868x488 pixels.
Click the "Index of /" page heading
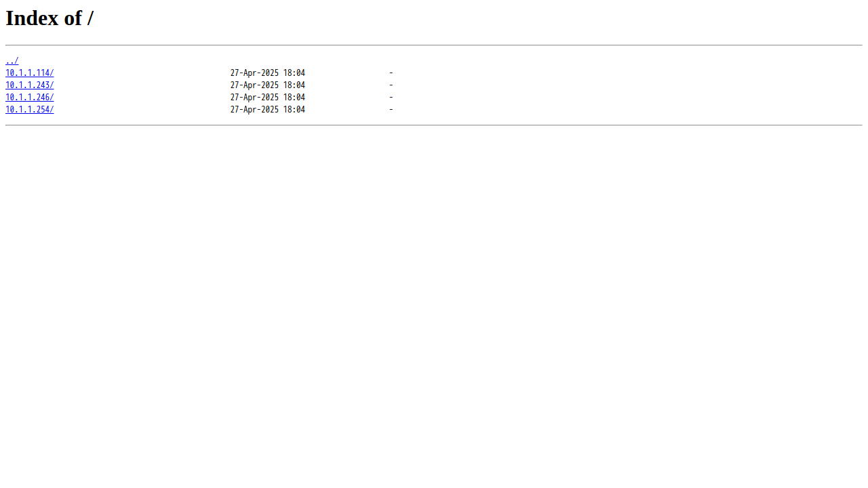coord(50,18)
